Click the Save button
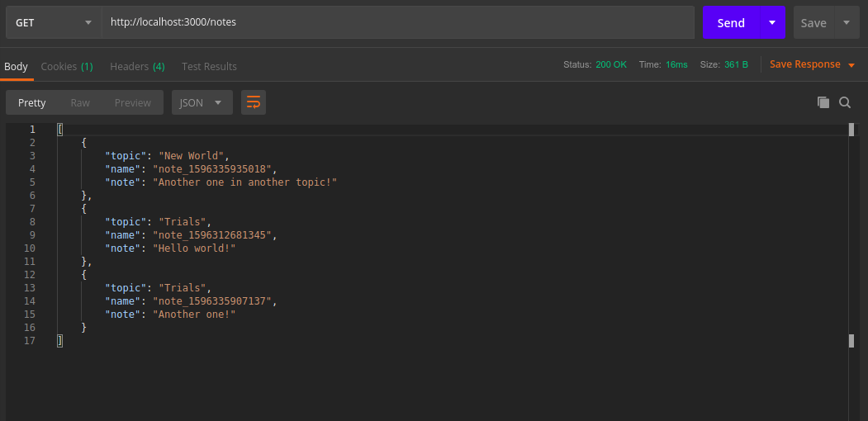Screen dimensions: 868x421 pos(813,22)
